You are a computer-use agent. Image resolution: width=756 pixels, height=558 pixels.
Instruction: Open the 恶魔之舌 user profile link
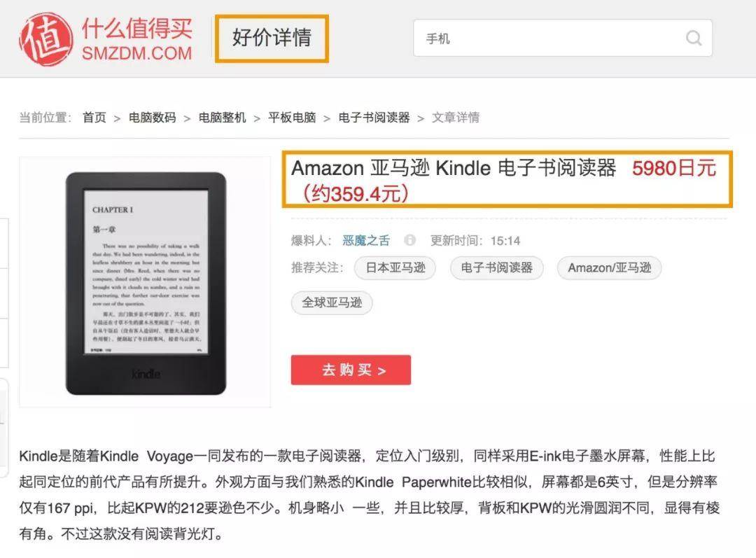[x=366, y=240]
